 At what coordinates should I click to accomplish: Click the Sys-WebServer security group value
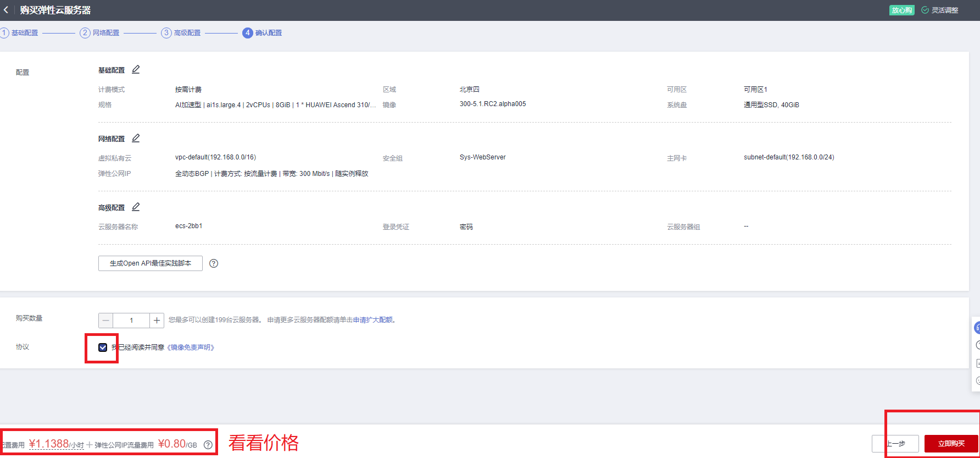click(483, 157)
